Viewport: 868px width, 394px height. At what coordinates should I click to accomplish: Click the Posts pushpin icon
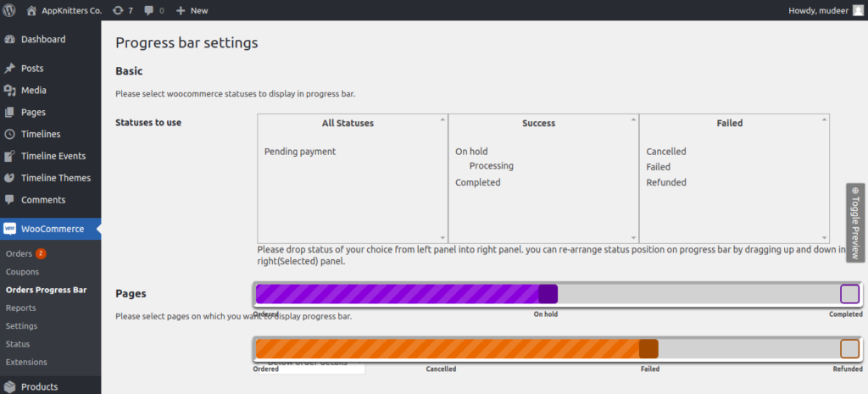pos(9,69)
